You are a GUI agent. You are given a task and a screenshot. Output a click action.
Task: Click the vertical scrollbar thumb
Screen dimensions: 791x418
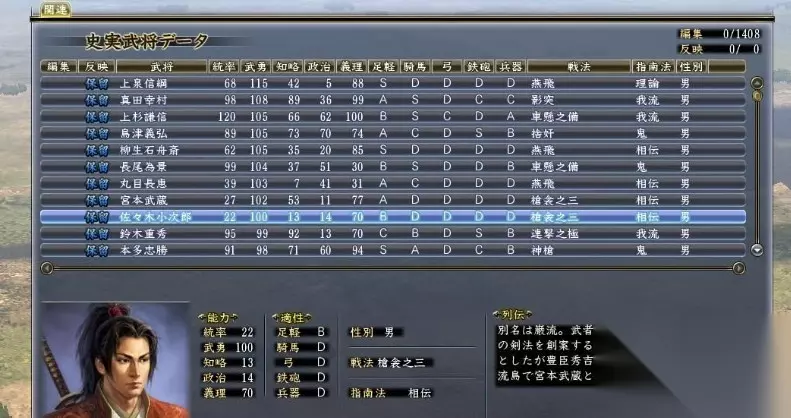pyautogui.click(x=757, y=95)
